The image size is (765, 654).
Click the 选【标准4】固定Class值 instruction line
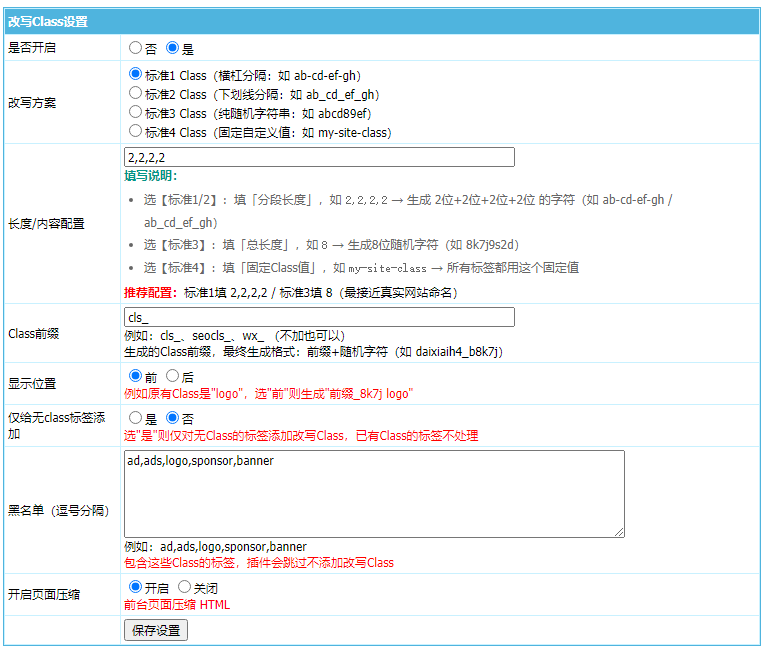361,267
